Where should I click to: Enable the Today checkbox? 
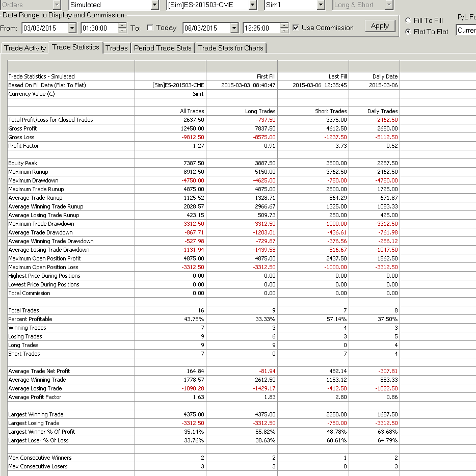[x=150, y=28]
